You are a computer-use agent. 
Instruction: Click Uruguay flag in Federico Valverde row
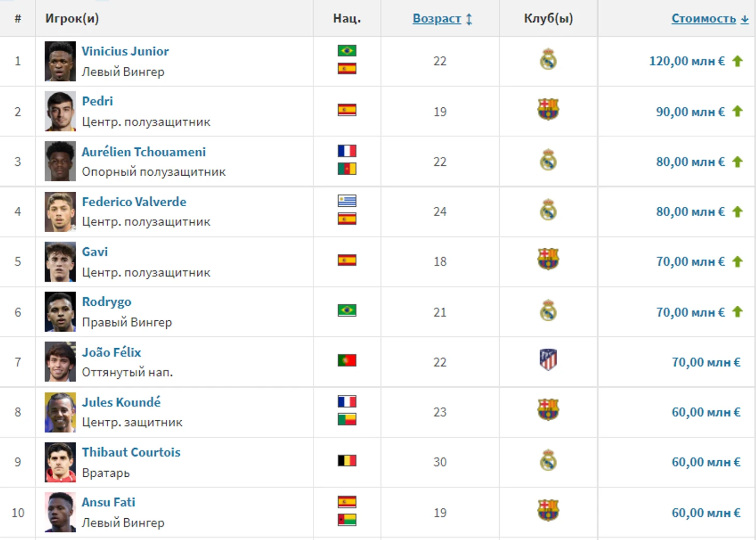pyautogui.click(x=346, y=201)
